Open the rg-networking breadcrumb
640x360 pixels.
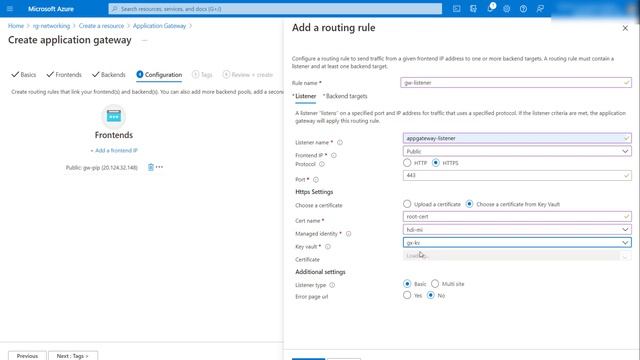[x=51, y=26]
